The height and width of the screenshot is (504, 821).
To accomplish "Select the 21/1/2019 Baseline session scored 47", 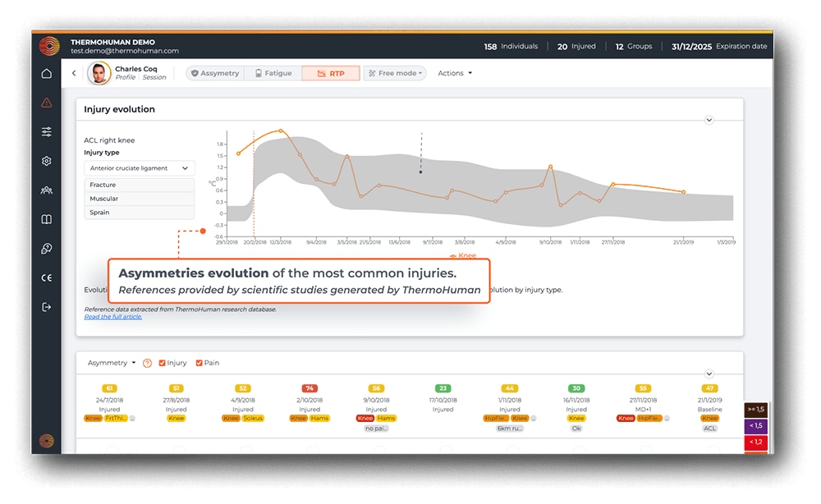I will (709, 407).
